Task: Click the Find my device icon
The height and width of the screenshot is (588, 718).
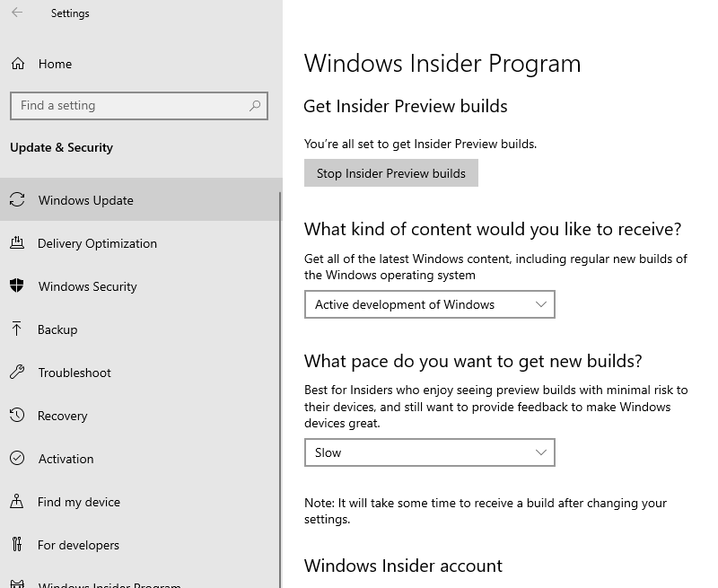Action: [x=16, y=501]
